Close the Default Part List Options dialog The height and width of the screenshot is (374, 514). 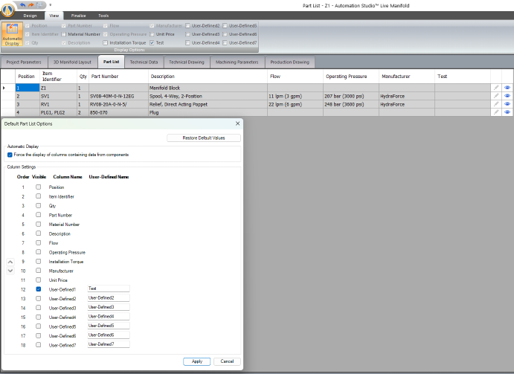coord(238,124)
